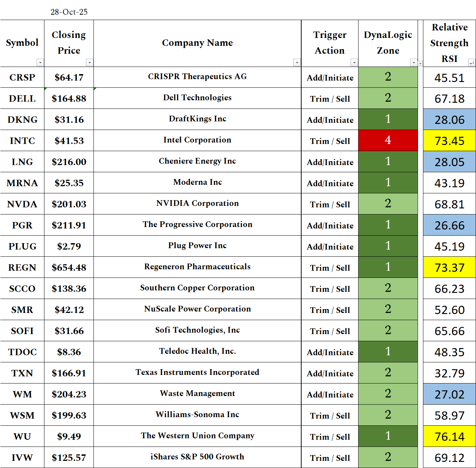Click Regeneron Pharmaceuticals company cell
The height and width of the screenshot is (468, 476).
click(x=197, y=267)
